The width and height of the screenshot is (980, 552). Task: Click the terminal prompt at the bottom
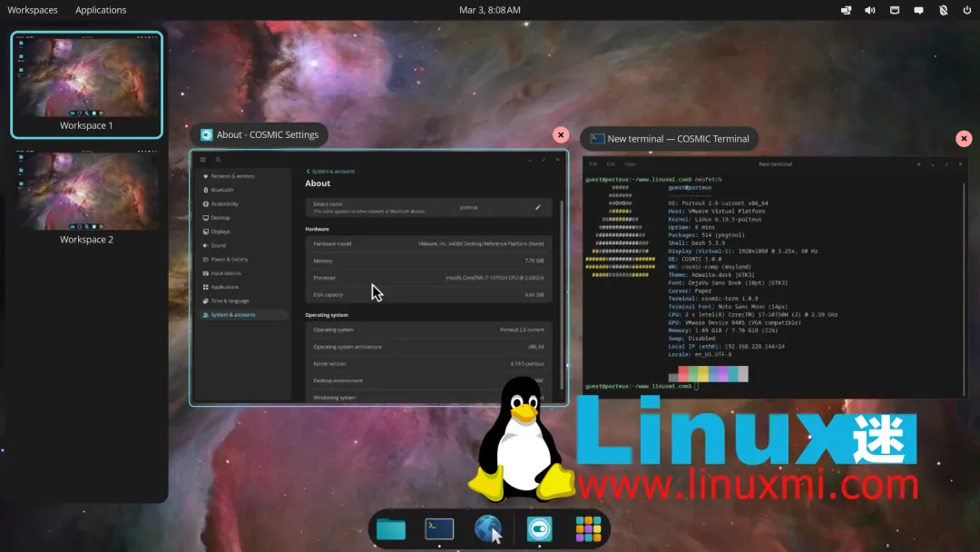point(642,387)
